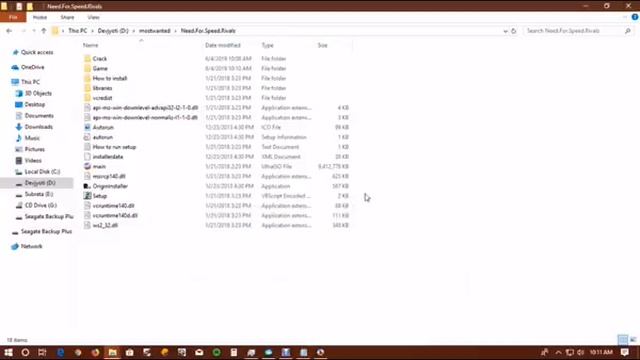Open the Windows Start menu
This screenshot has width=640, height=360.
(8, 352)
